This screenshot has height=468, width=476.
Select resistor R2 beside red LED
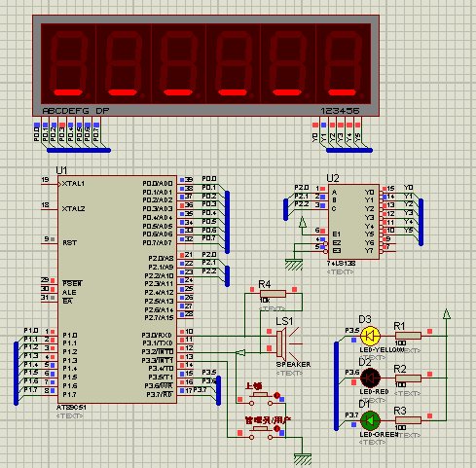click(408, 378)
